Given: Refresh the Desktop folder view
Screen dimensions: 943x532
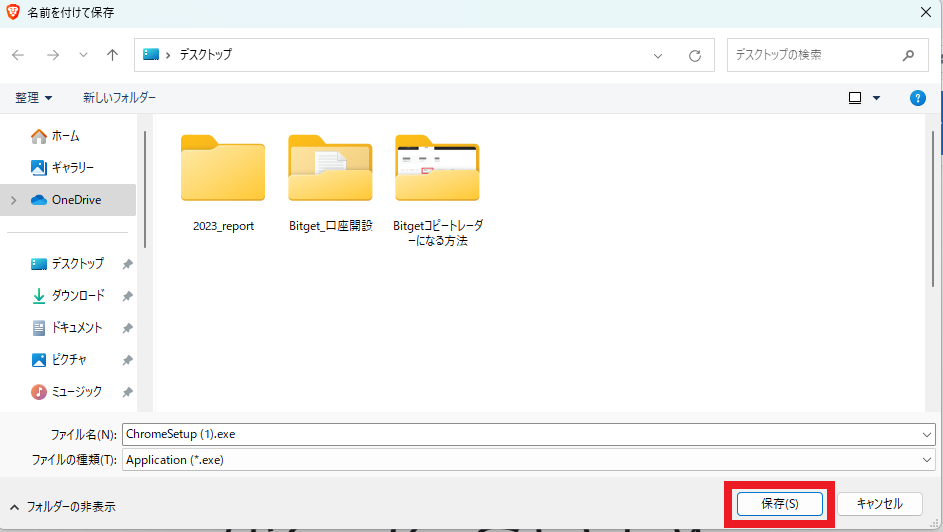Looking at the screenshot, I should tap(695, 55).
